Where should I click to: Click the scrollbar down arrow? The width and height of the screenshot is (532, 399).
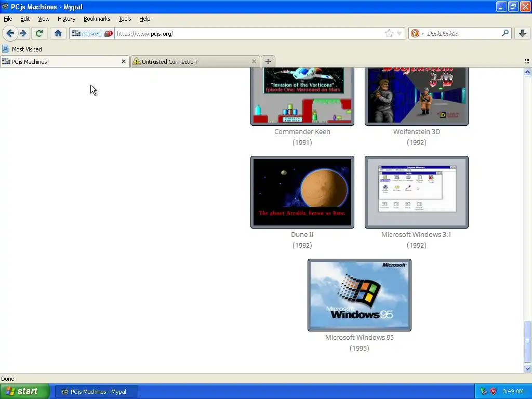coord(527,368)
